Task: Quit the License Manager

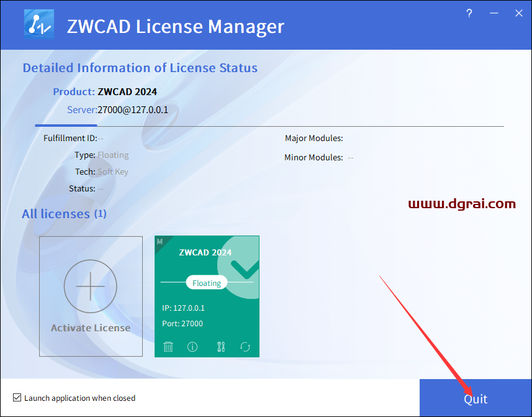Action: click(x=476, y=398)
